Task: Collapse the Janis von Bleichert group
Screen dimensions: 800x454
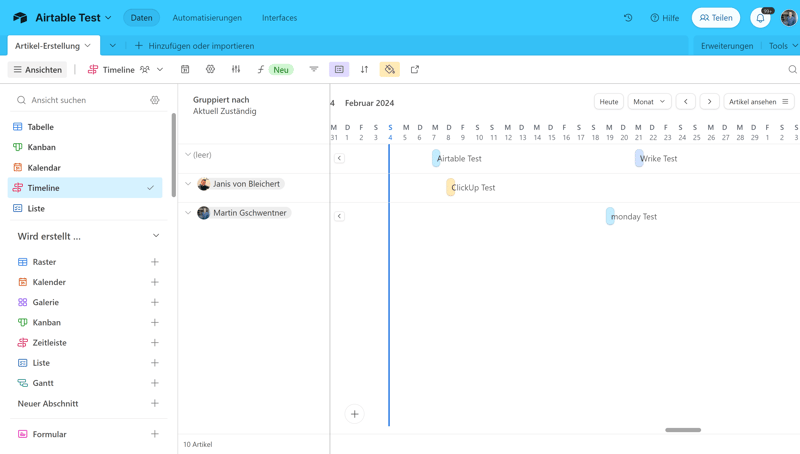Action: (188, 184)
